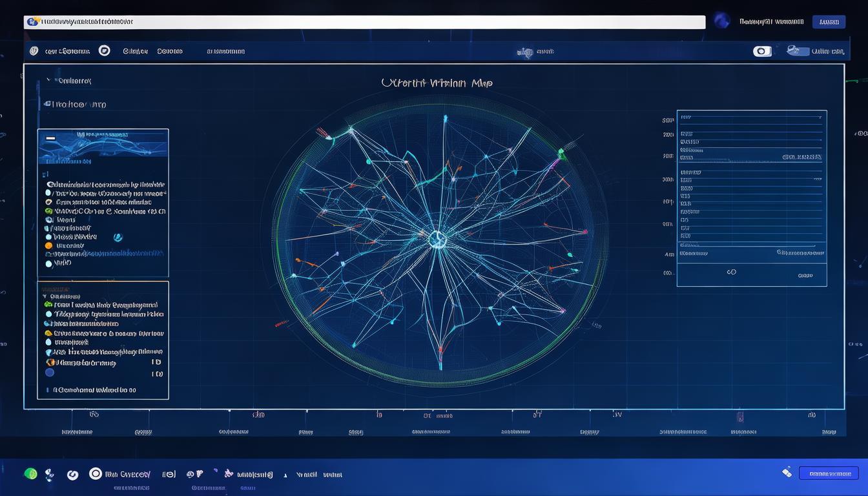Click the leftmost round icon in top toolbar

pos(34,51)
